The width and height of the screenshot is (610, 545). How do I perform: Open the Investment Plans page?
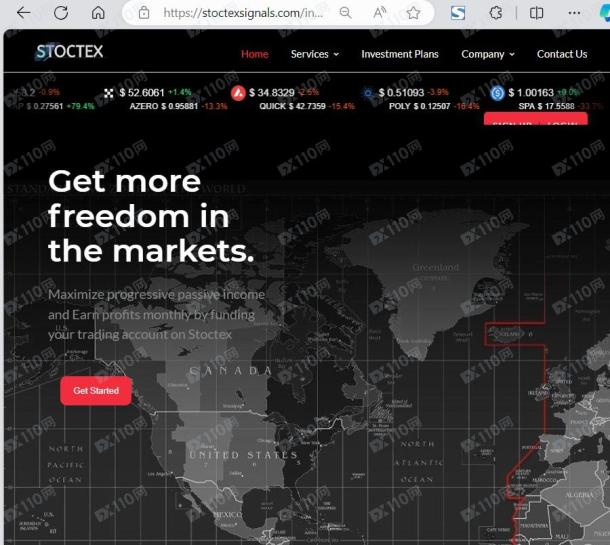[x=400, y=54]
